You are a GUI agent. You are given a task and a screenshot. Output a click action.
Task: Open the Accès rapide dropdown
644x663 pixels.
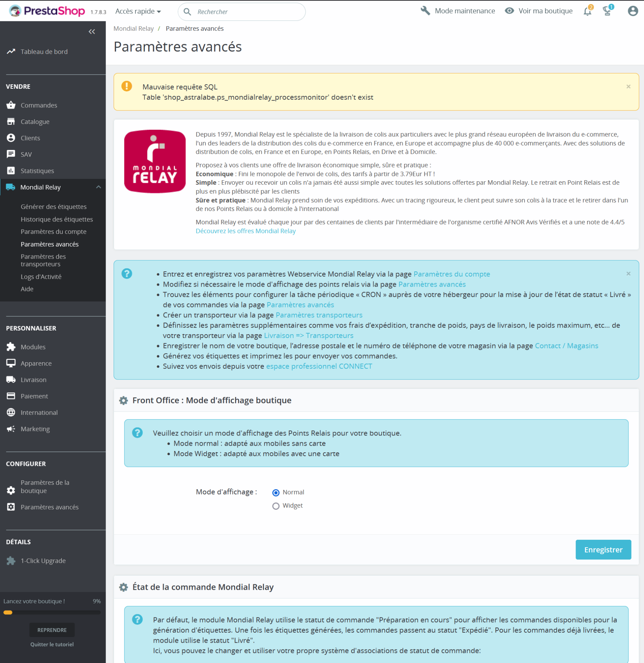[138, 11]
